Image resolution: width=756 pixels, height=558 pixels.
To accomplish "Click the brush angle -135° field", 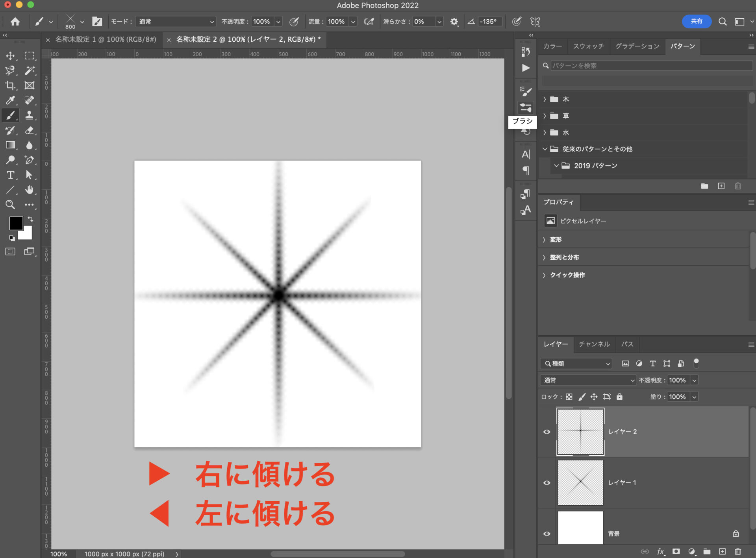I will click(489, 22).
